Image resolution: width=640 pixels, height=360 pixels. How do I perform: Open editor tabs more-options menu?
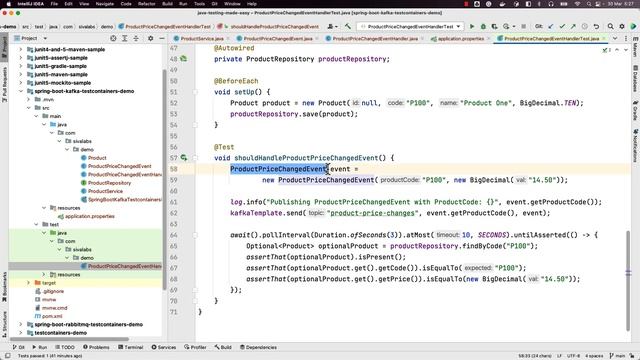[626, 38]
